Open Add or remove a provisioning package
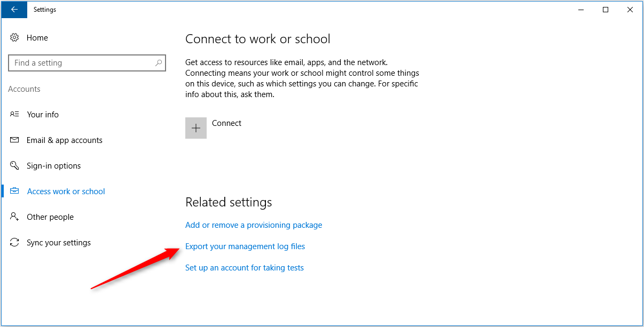 254,225
